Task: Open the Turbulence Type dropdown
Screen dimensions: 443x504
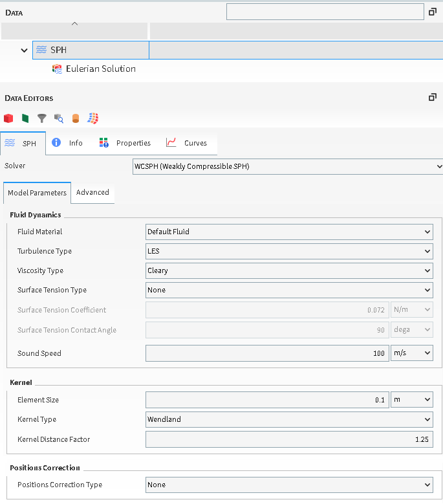Action: pyautogui.click(x=289, y=251)
